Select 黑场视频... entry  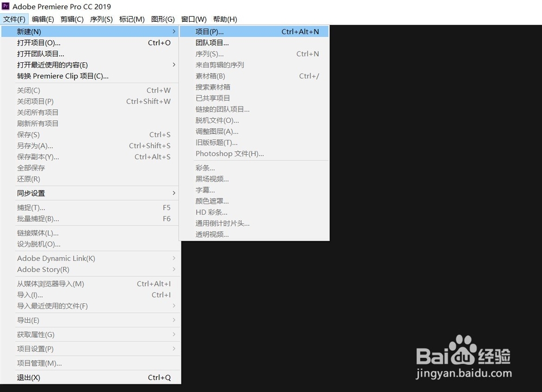click(254, 179)
